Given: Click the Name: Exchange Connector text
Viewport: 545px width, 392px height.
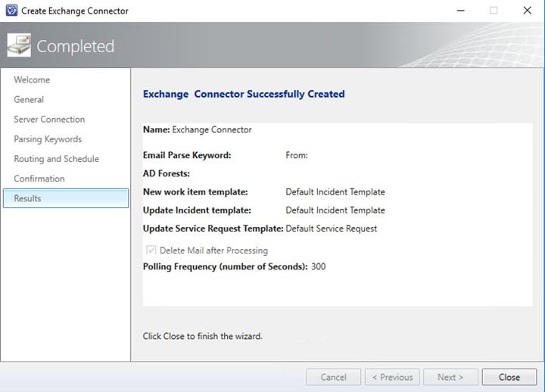Looking at the screenshot, I should [197, 129].
